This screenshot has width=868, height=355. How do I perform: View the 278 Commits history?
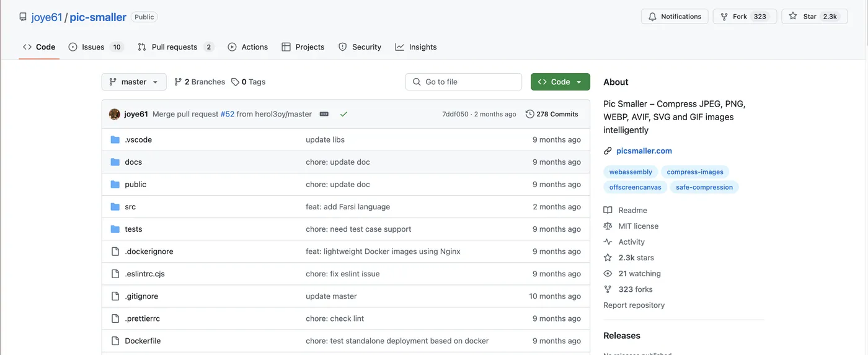coord(551,114)
